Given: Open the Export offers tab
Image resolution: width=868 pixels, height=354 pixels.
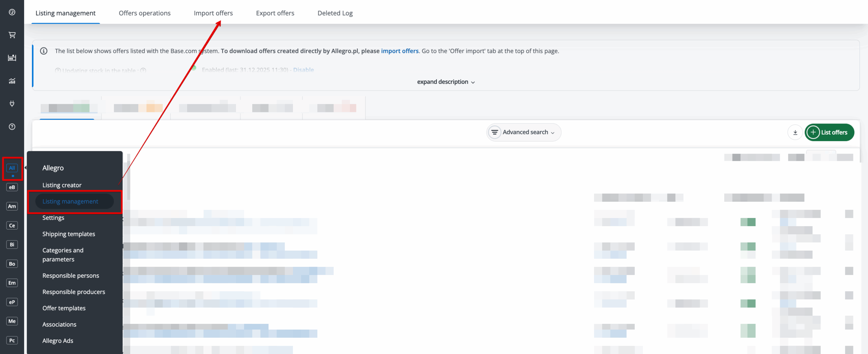Looking at the screenshot, I should [x=275, y=13].
